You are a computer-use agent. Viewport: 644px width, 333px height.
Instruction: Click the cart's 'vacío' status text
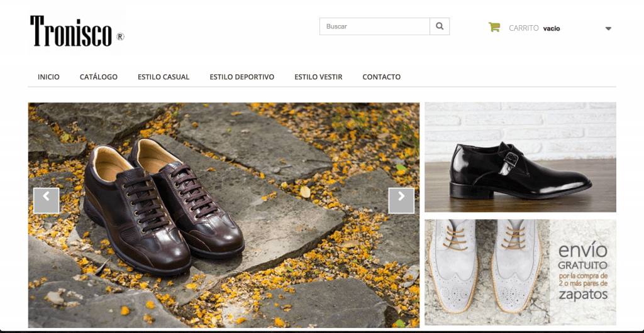[552, 28]
